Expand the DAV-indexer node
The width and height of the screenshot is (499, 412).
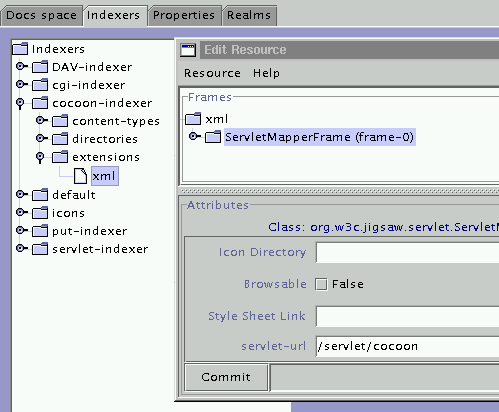[22, 66]
